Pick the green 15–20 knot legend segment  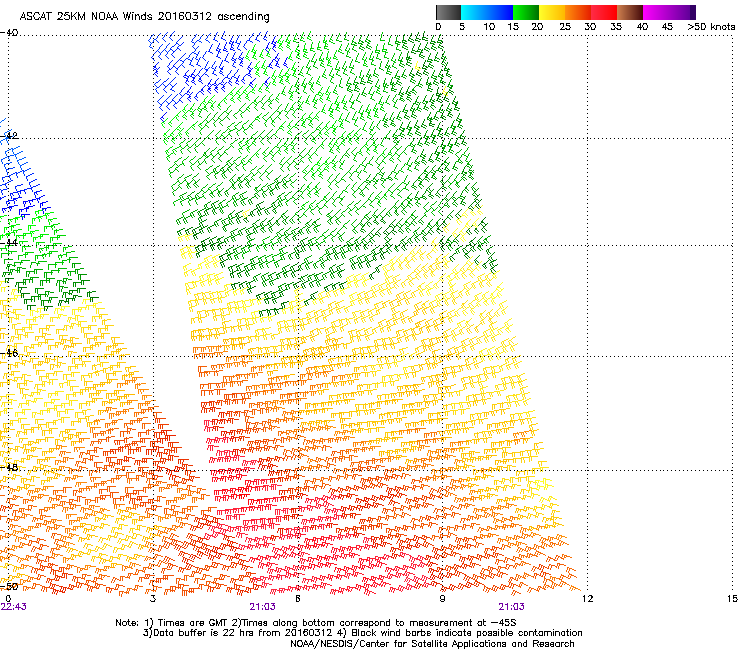coord(526,12)
